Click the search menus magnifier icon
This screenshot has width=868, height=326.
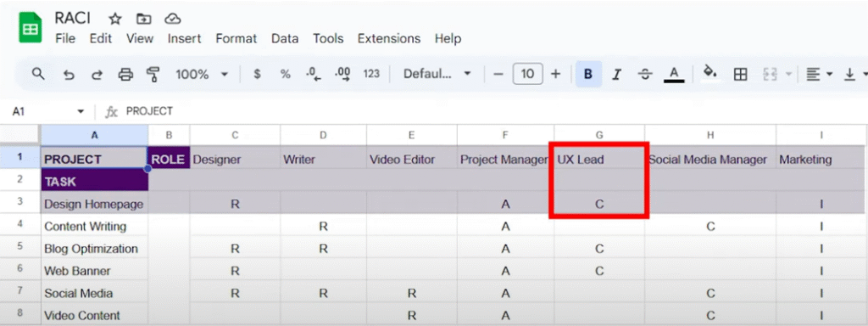[37, 74]
